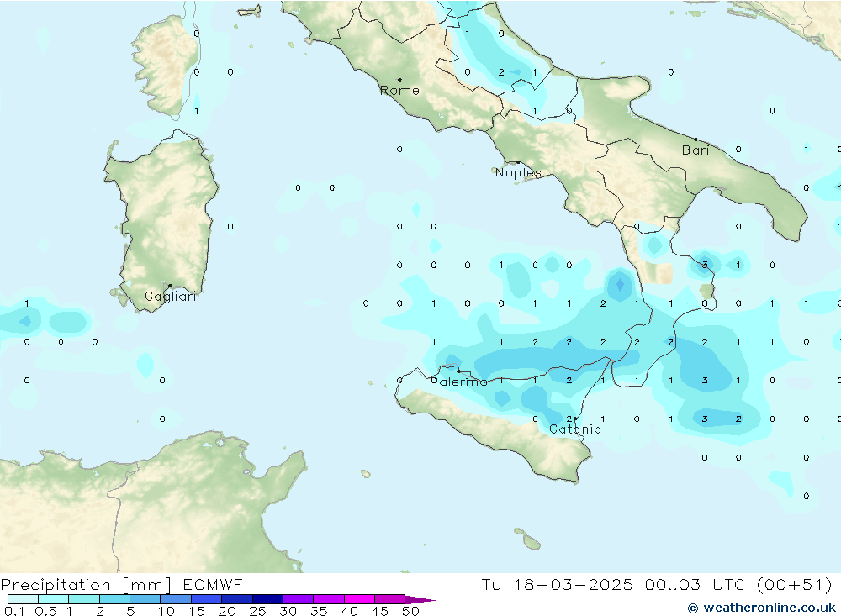Click the '15' legend scale label
The image size is (841, 616).
pyautogui.click(x=197, y=611)
